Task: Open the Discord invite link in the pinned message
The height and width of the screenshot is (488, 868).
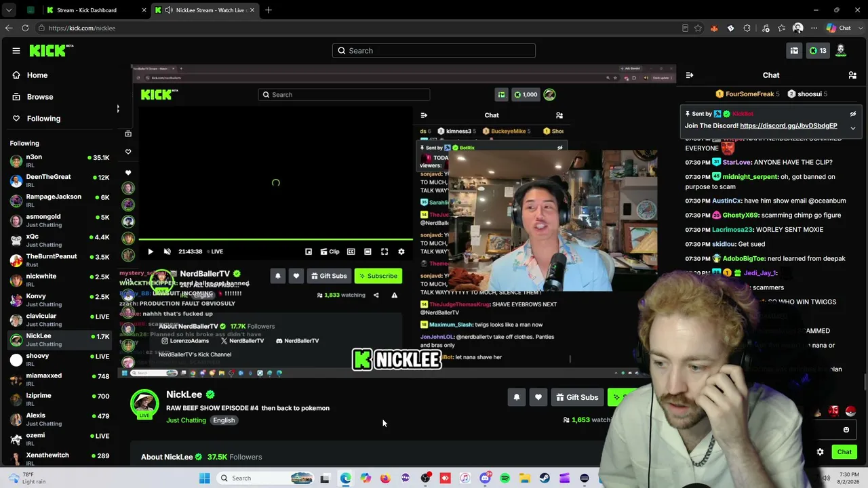Action: pyautogui.click(x=789, y=126)
